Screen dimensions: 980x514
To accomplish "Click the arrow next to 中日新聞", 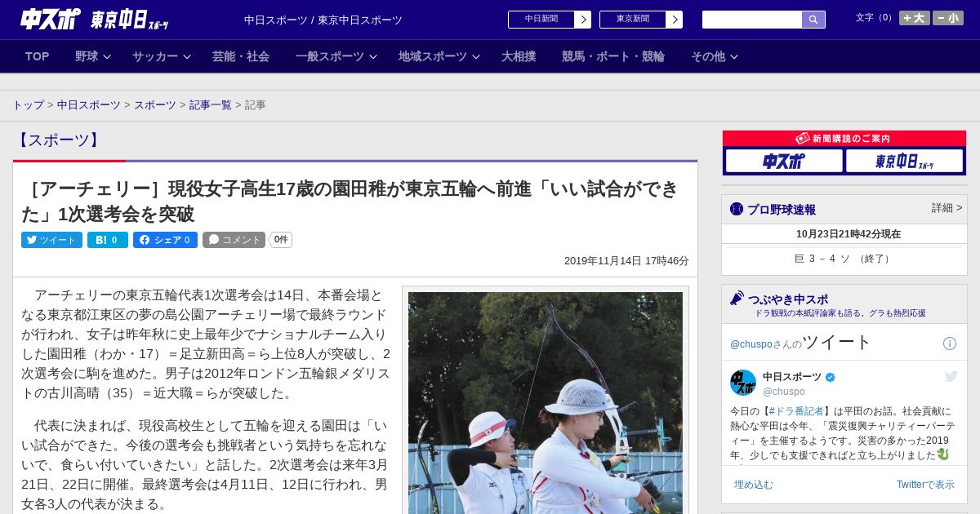I will pos(582,20).
